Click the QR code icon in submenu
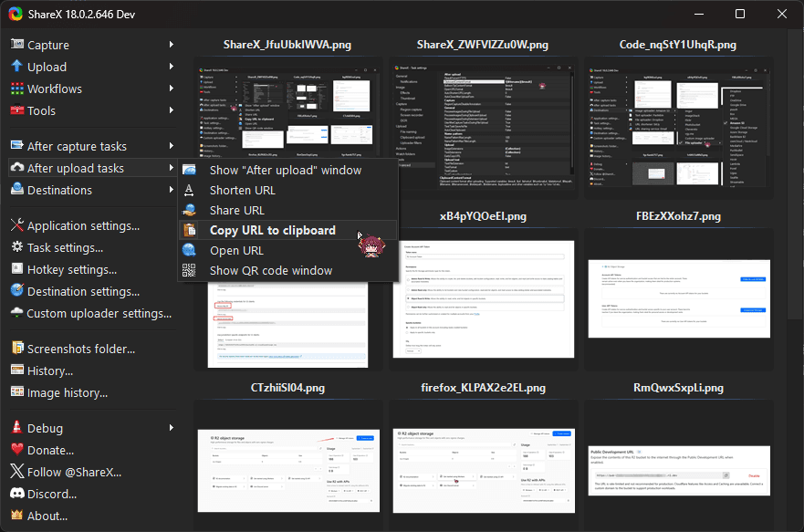 click(x=189, y=270)
